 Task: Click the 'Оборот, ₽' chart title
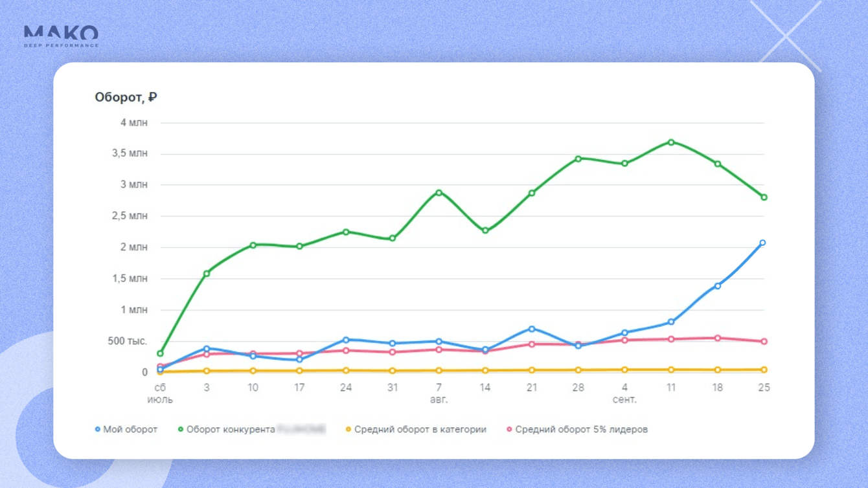point(126,97)
